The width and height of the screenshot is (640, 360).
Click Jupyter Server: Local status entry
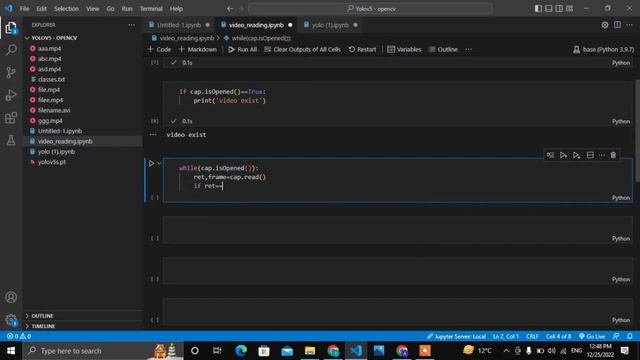coord(456,336)
